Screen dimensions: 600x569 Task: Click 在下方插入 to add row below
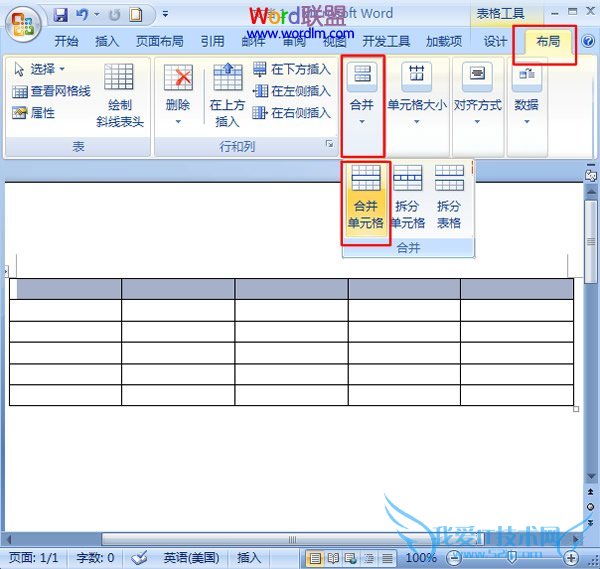292,69
